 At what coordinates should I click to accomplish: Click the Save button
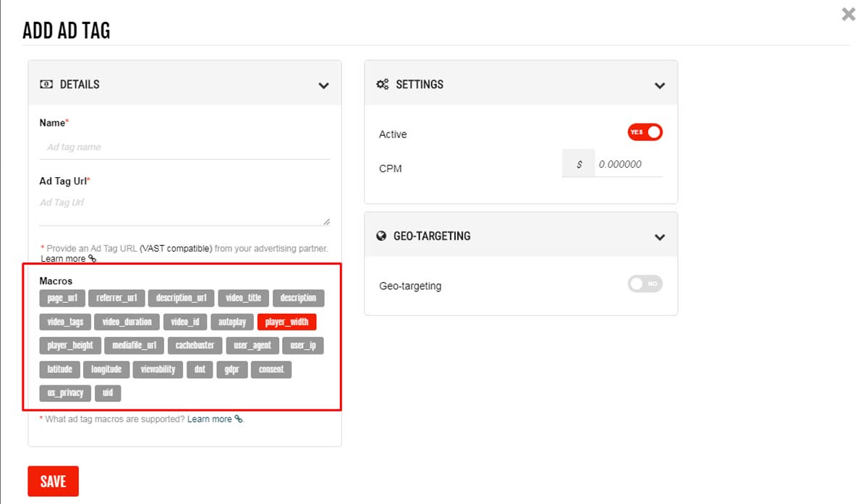[x=53, y=482]
